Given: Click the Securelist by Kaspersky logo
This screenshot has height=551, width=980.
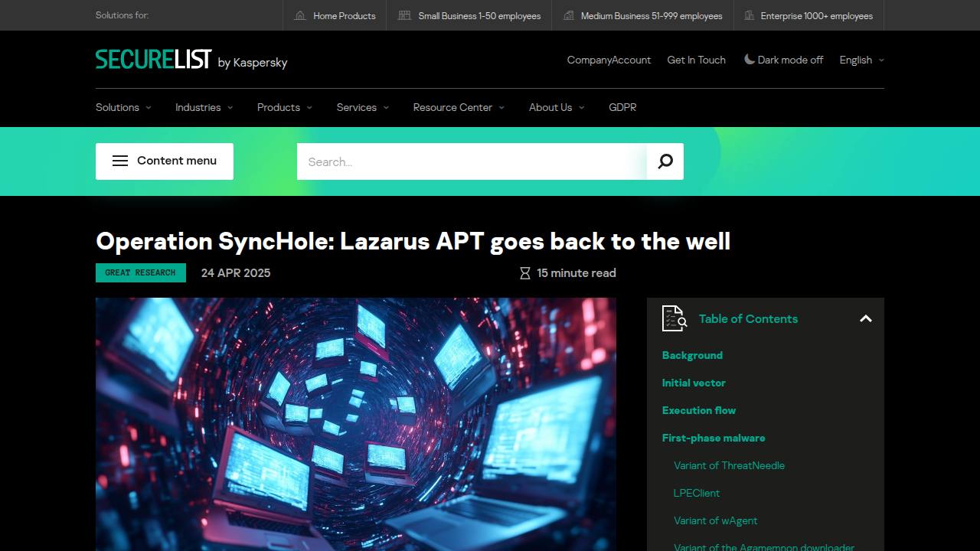Looking at the screenshot, I should [x=191, y=60].
